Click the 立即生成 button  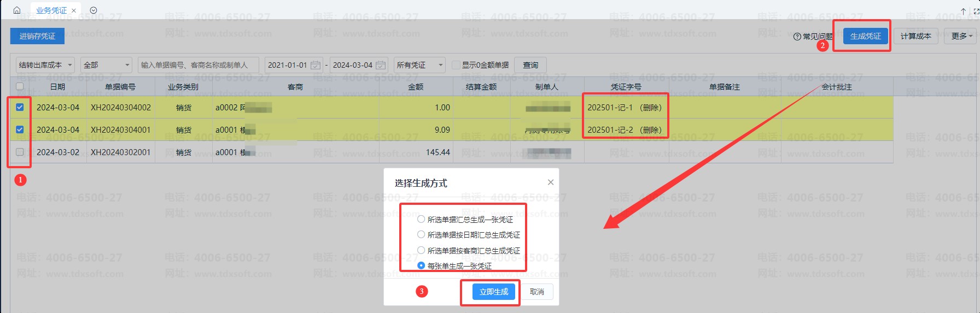tap(494, 292)
